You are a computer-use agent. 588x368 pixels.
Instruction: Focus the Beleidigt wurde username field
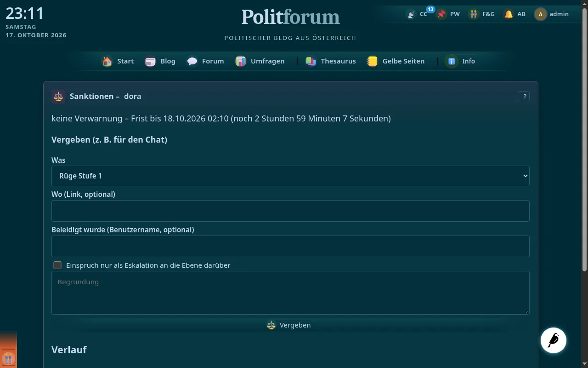[x=290, y=246]
